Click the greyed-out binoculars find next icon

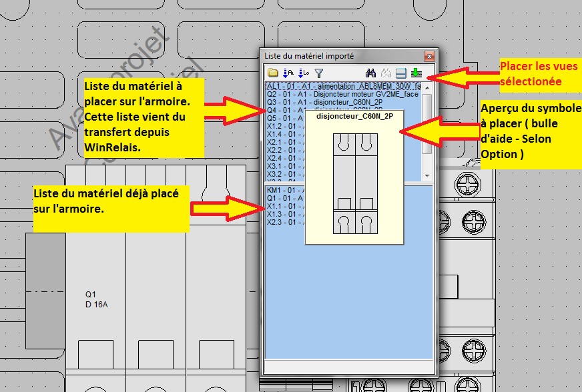pos(385,73)
